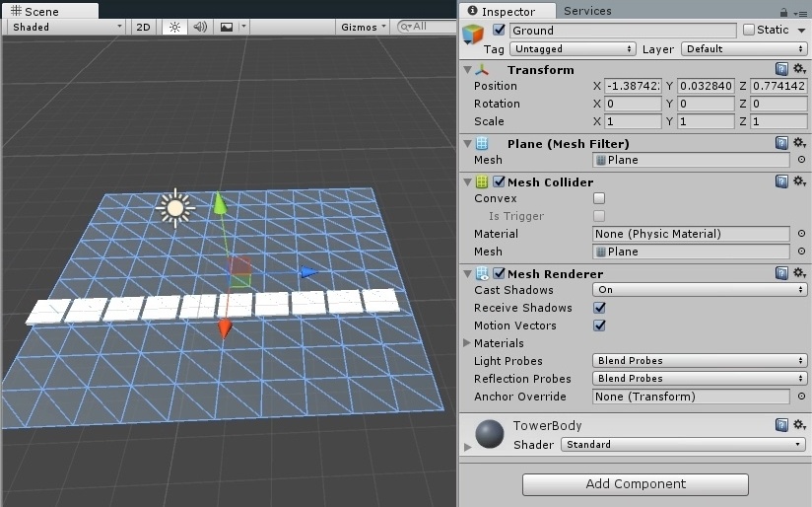Collapse the Plane (Mesh Filter) foldout

(x=467, y=144)
